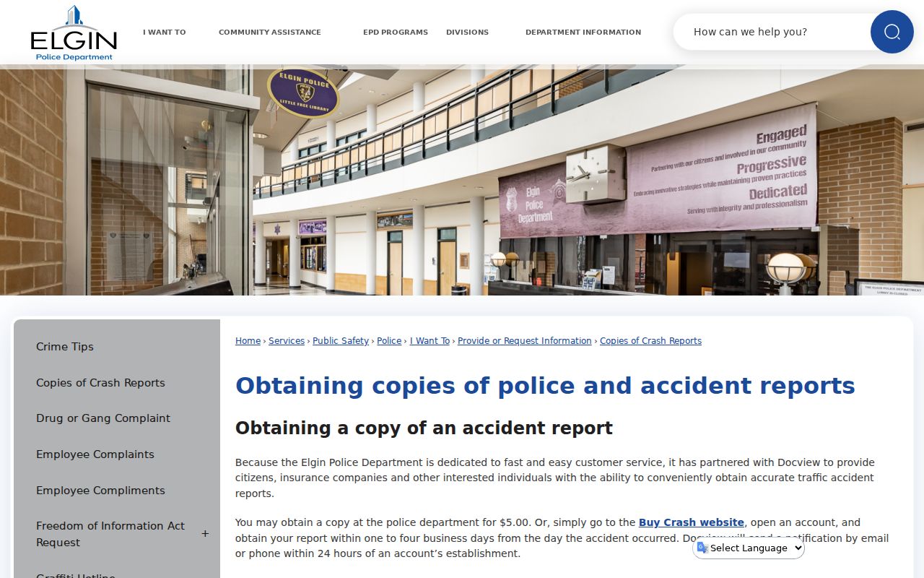Viewport: 924px width, 578px height.
Task: Click the Google Translate icon
Action: pyautogui.click(x=702, y=548)
